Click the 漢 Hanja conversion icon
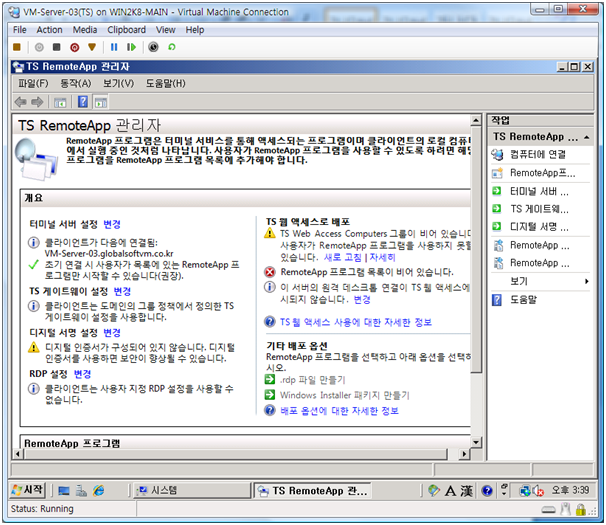 [x=466, y=491]
